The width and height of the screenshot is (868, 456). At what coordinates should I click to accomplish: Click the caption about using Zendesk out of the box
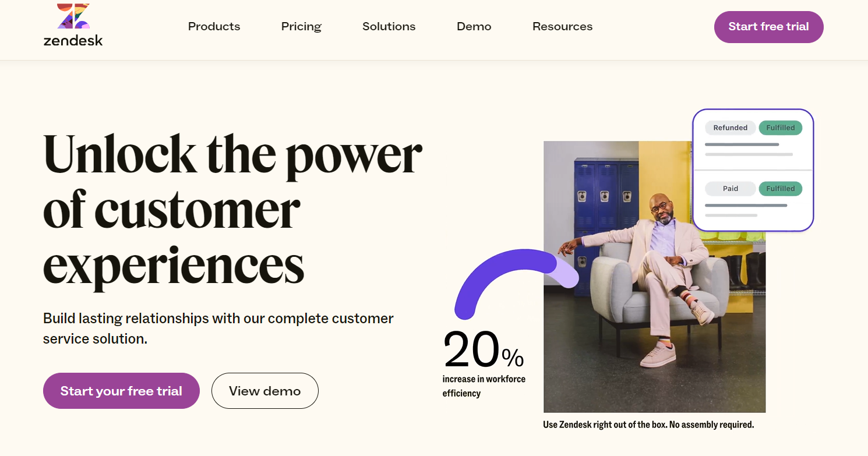point(648,425)
